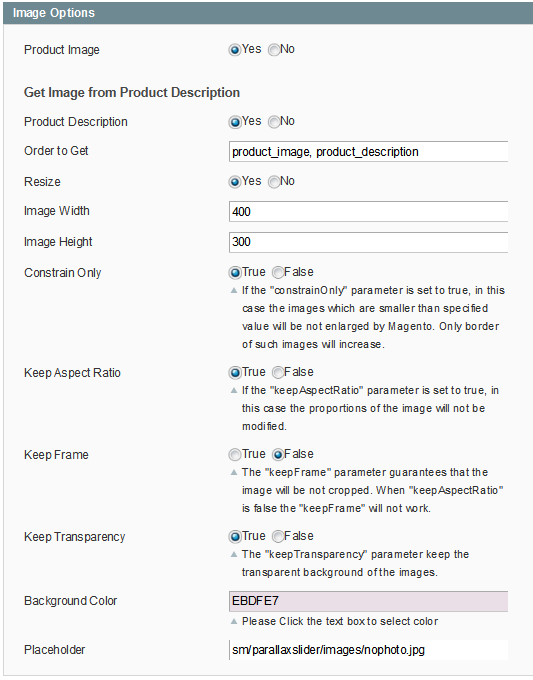Open Background Color picker field EBDFE7

(368, 601)
